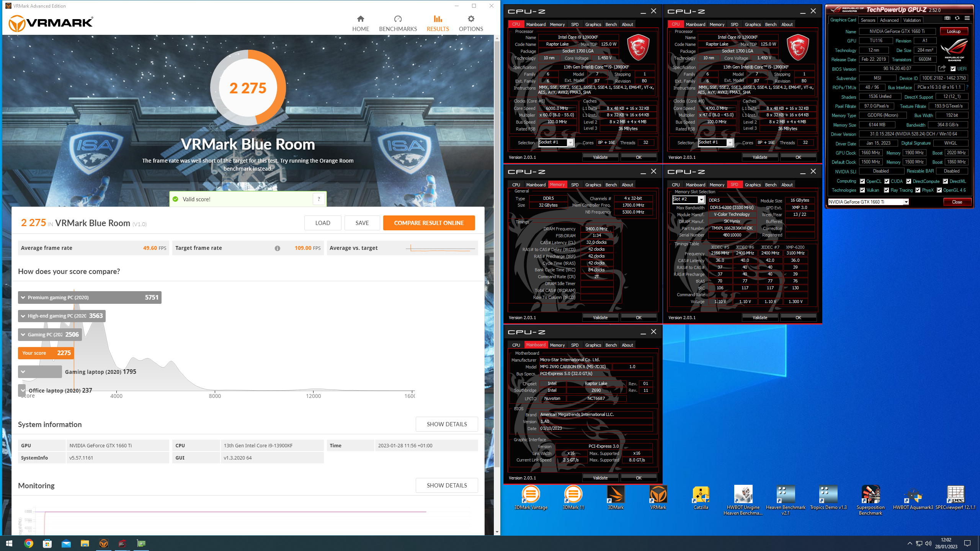This screenshot has height=551, width=980.
Task: Toggle the PhysX checkbox
Action: [x=918, y=190]
